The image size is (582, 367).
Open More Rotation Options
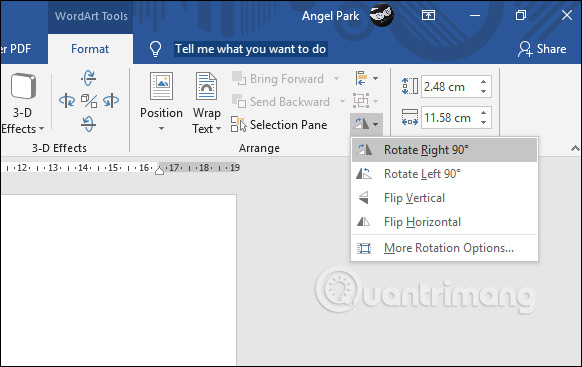pos(444,248)
